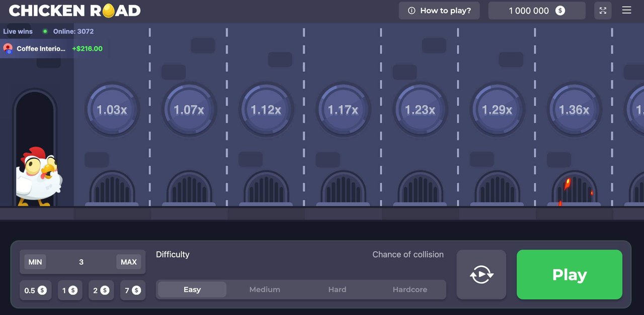Choose the 0.5 dollar quick bet

coord(35,290)
